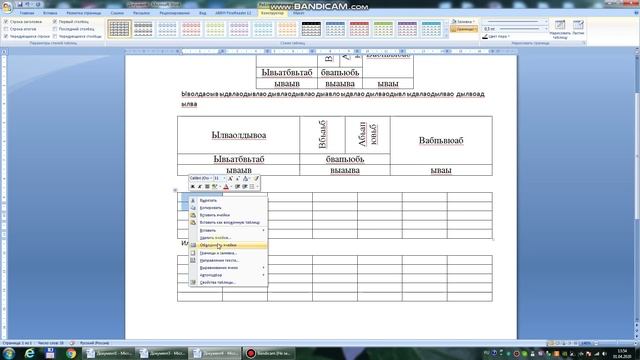Choose Borders and Shading in context menu
This screenshot has height=360, width=640.
[228, 253]
